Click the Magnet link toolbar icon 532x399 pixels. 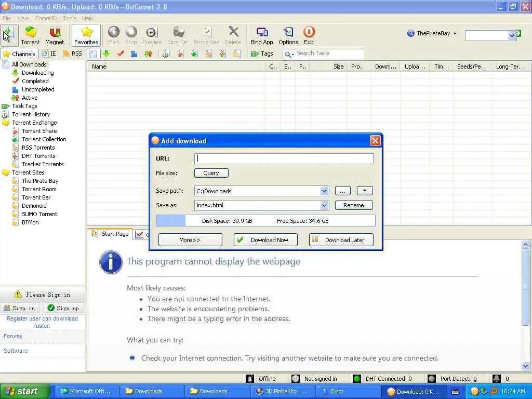click(55, 35)
